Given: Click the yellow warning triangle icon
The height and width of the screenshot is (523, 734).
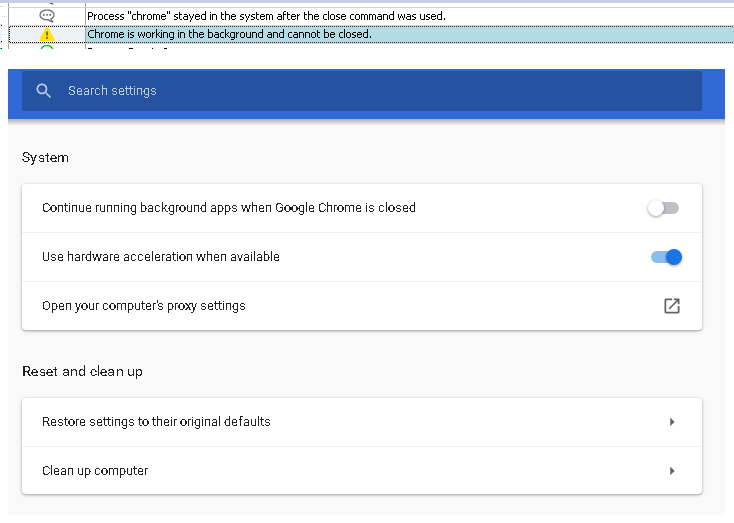Looking at the screenshot, I should 47,35.
